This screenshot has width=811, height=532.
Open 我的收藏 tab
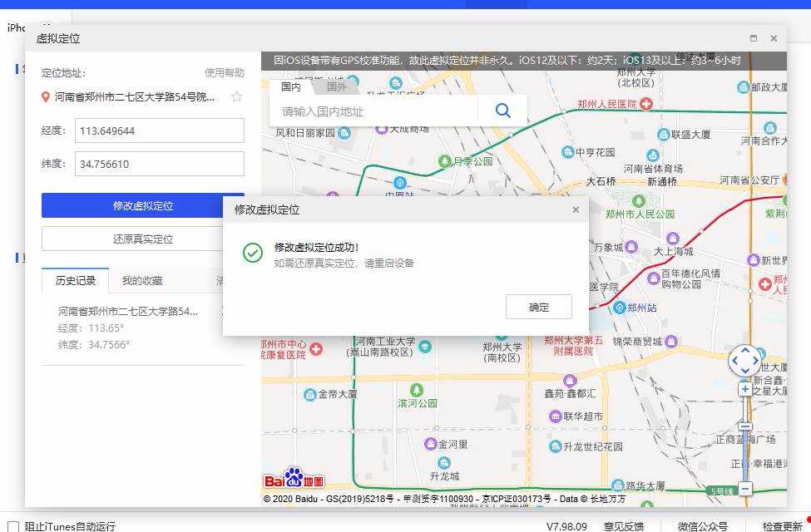tap(142, 281)
